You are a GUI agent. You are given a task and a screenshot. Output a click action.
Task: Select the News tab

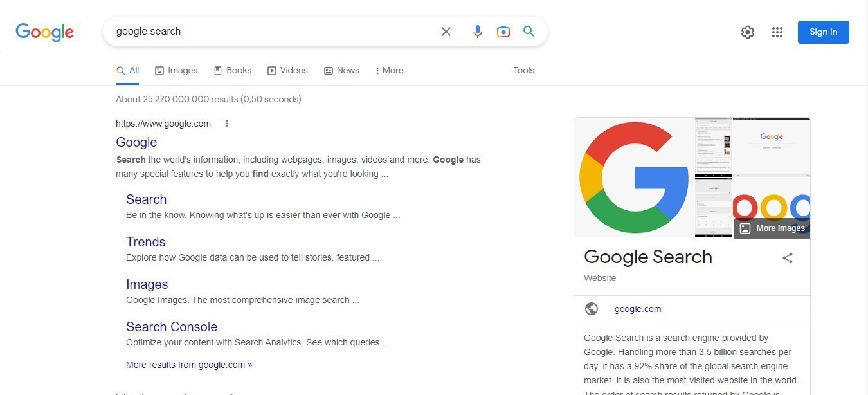point(341,71)
